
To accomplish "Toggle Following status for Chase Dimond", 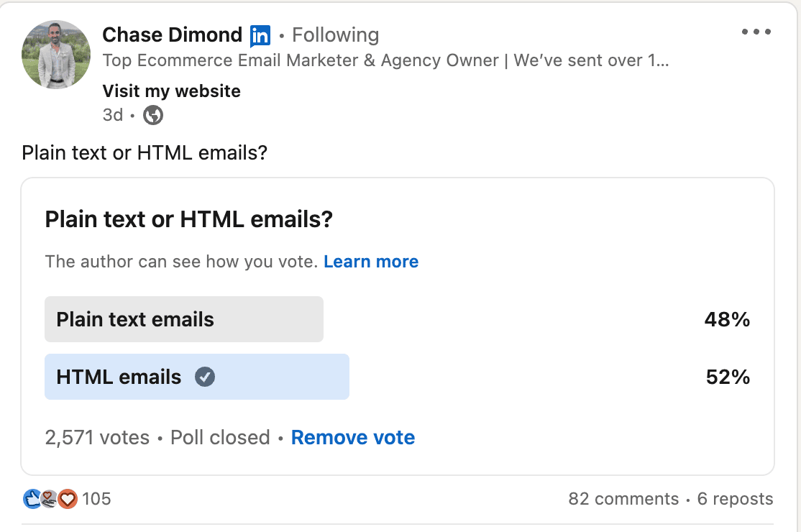I will coord(334,35).
